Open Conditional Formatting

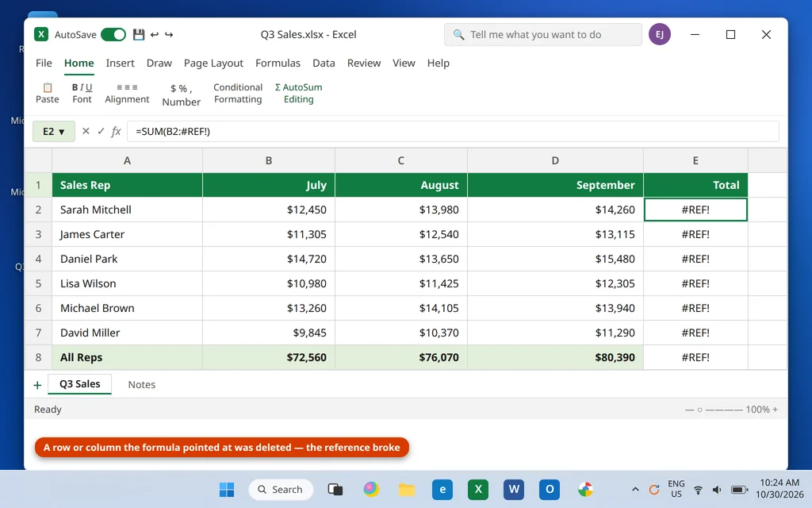[x=238, y=94]
